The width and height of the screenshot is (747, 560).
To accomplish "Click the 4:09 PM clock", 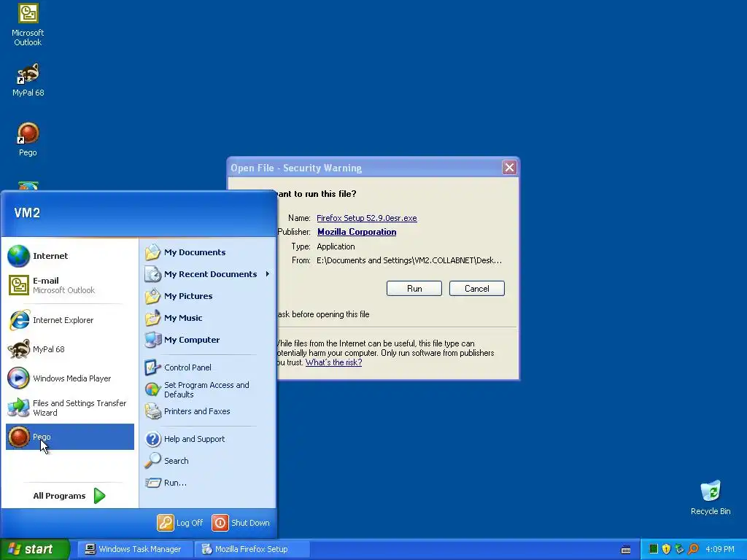I will pyautogui.click(x=720, y=549).
